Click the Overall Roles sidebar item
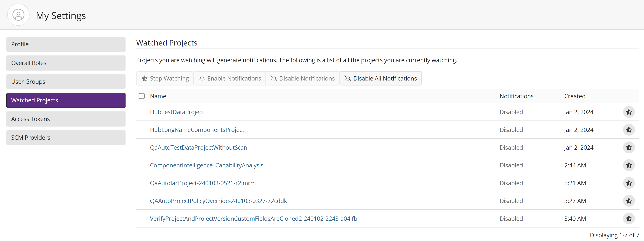644x241 pixels. [x=66, y=63]
